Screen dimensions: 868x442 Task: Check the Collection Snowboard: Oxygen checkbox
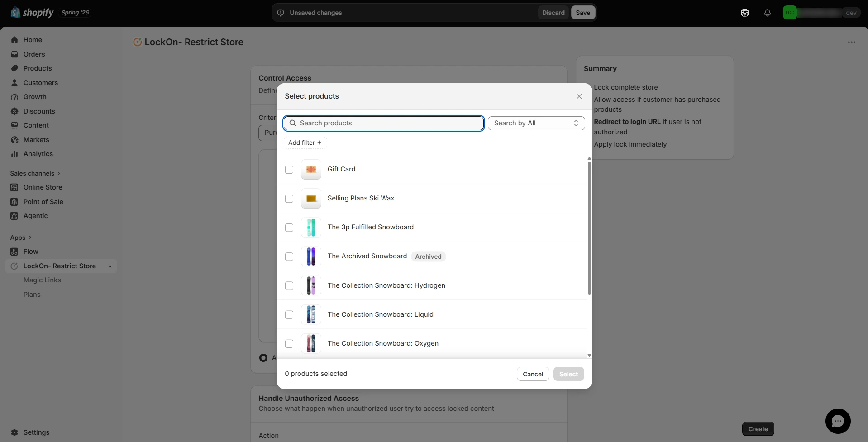pos(289,343)
